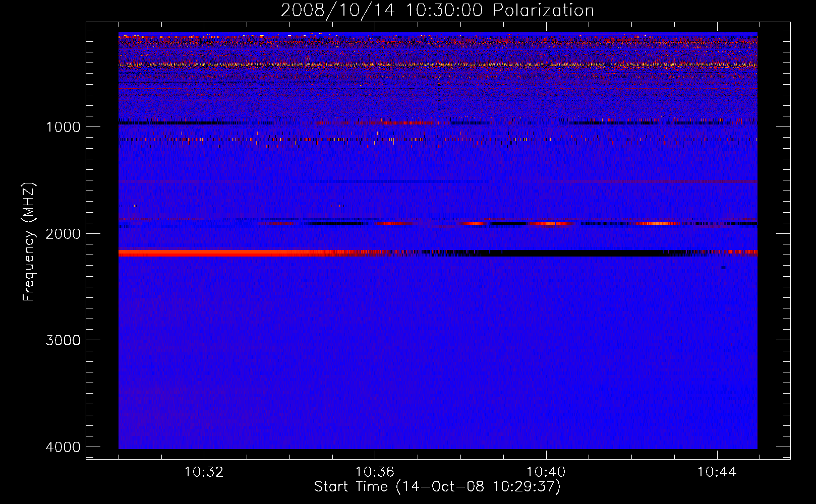The height and width of the screenshot is (504, 816).
Task: Click the 1000 frequency tick label
Action: [63, 127]
